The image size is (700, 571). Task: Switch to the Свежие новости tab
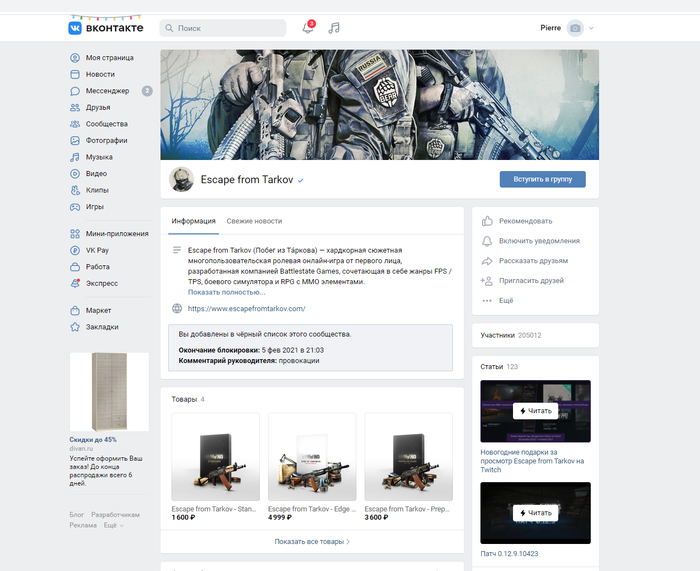click(254, 221)
